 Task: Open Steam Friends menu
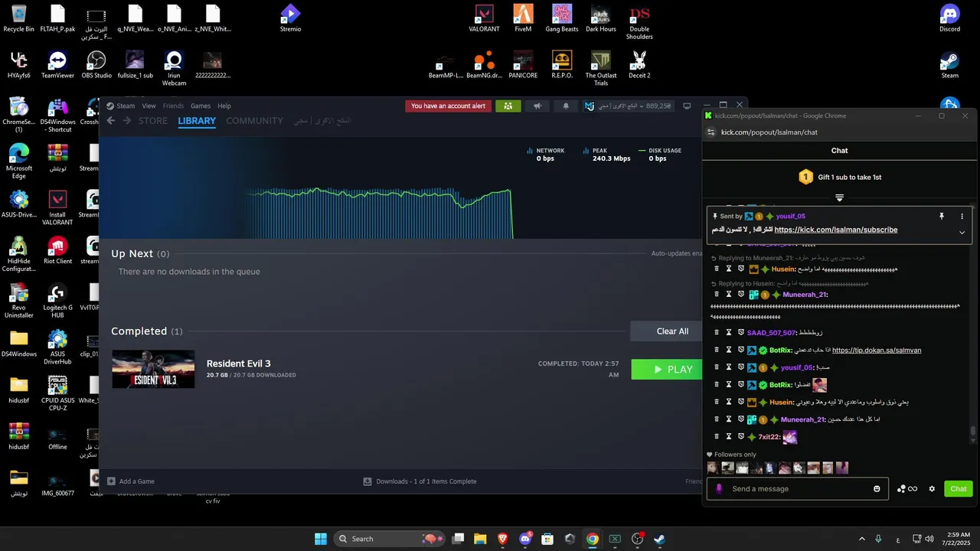(x=173, y=106)
